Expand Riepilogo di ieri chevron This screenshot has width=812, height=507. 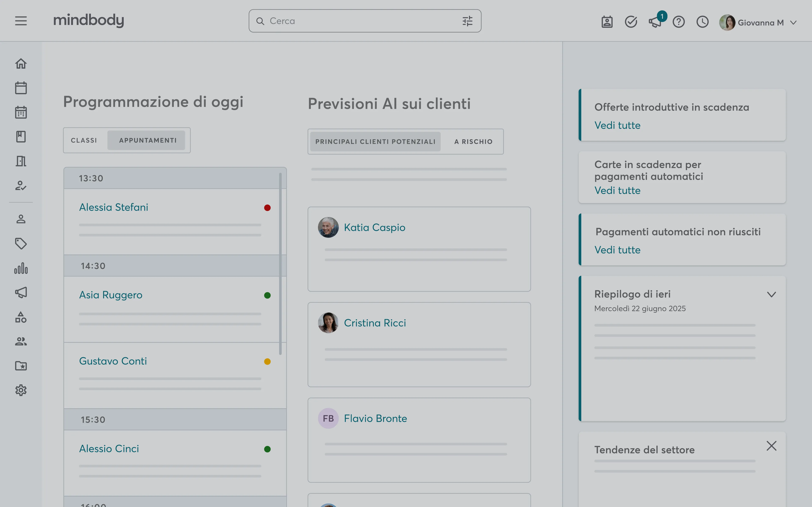[771, 294]
